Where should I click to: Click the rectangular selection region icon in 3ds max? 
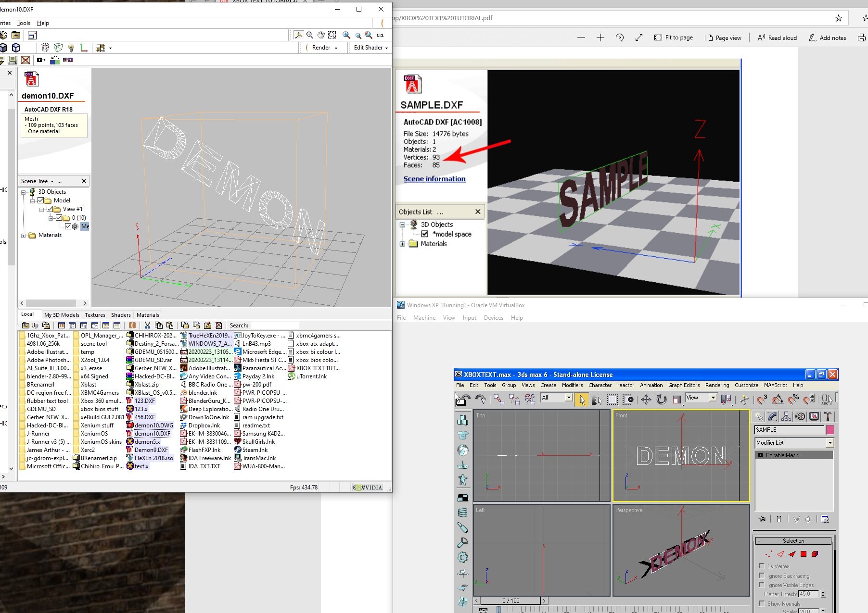tap(612, 400)
